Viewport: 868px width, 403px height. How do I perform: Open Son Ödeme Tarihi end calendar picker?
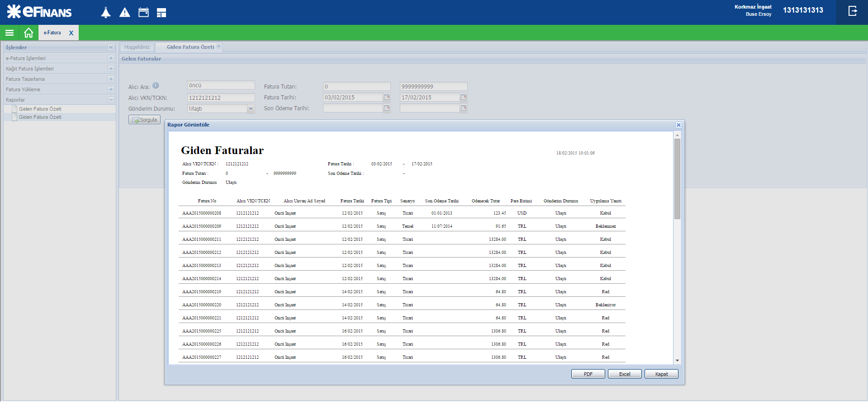(x=464, y=108)
